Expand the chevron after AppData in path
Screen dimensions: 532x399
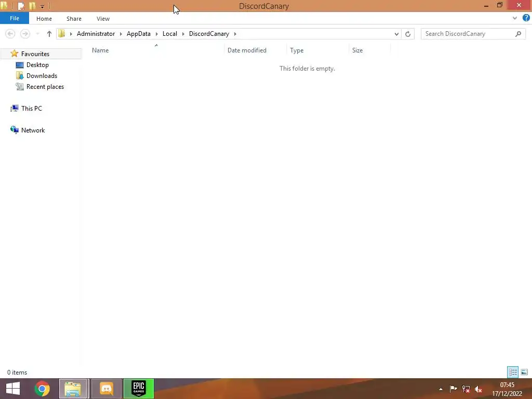coord(157,34)
